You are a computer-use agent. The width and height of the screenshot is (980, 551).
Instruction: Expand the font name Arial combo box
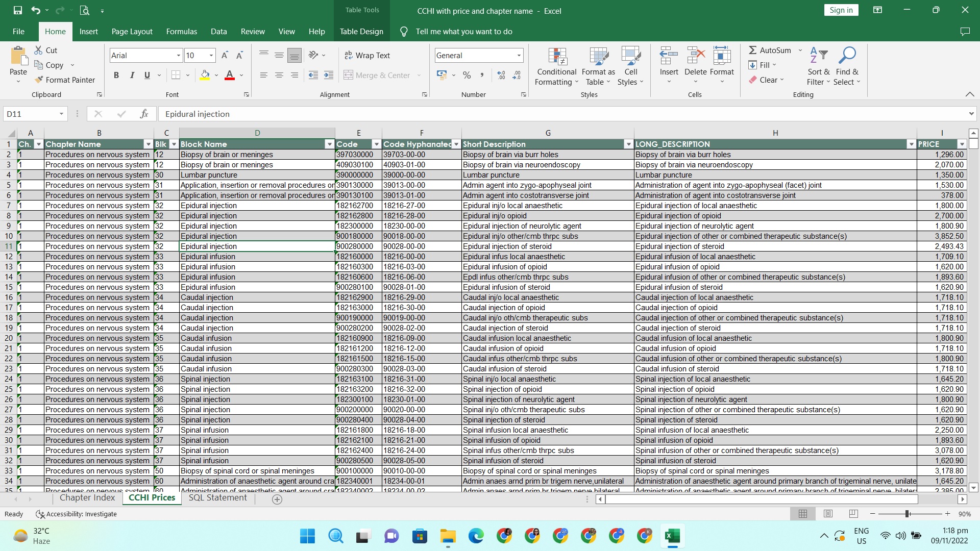[178, 55]
